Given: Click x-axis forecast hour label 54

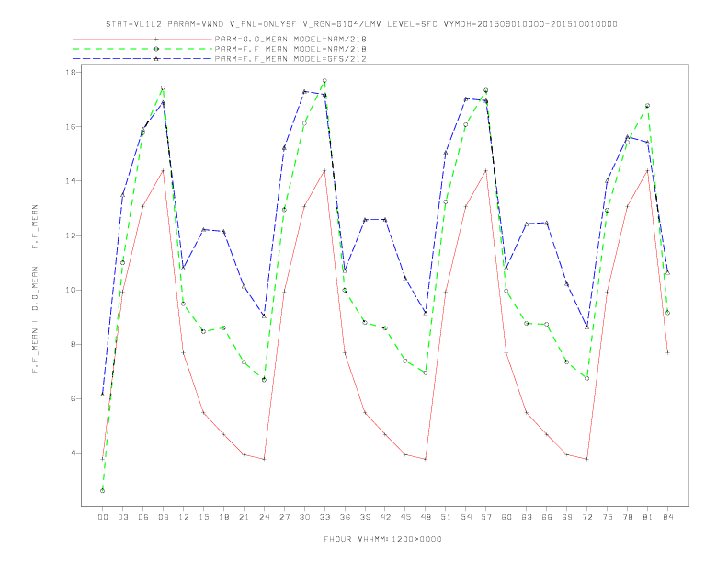Looking at the screenshot, I should pos(466,517).
